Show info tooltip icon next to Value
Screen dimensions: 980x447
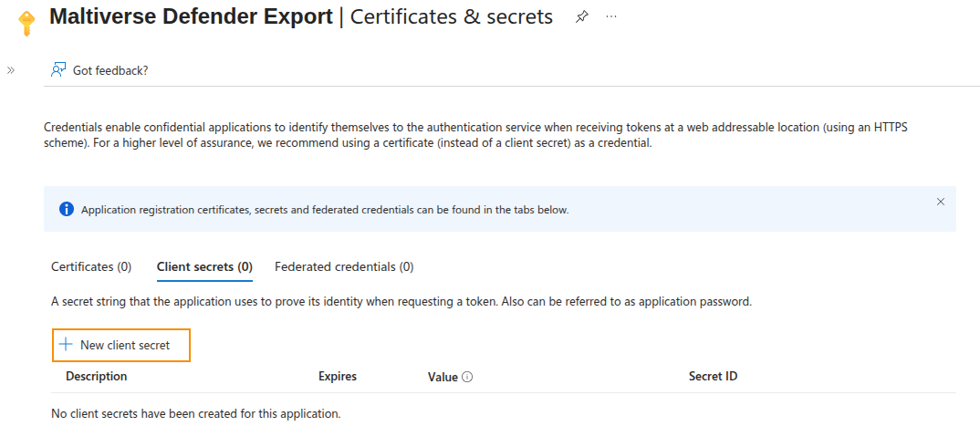(467, 377)
